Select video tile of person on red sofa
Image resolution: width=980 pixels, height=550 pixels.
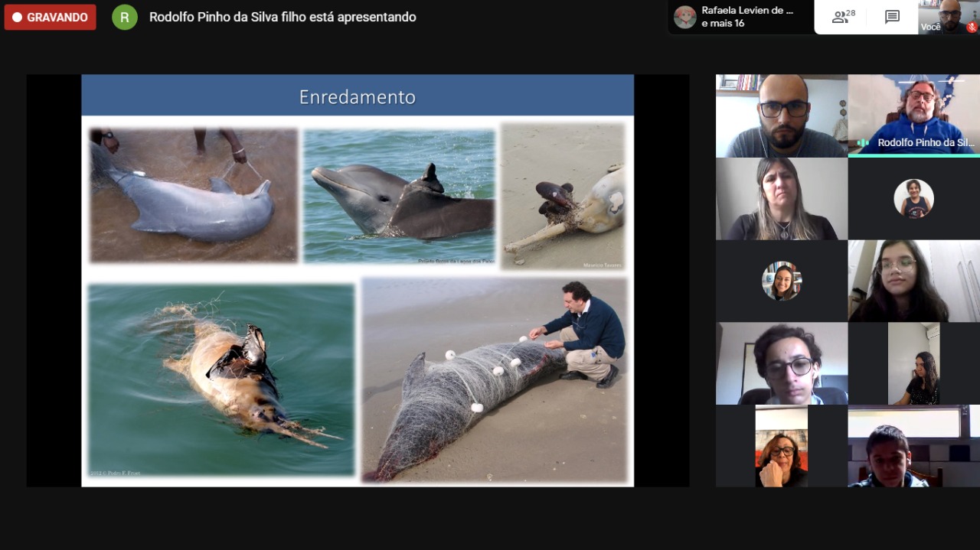[781, 446]
